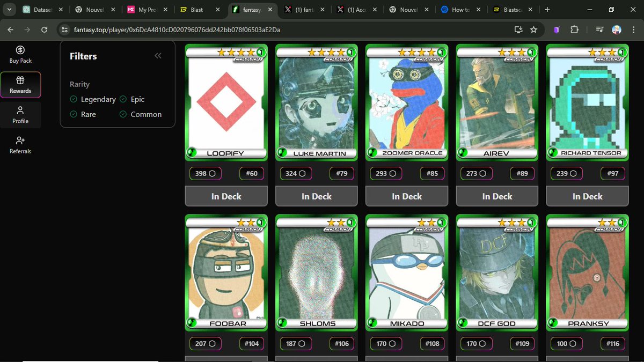The width and height of the screenshot is (644, 362).
Task: Open the Airev card image
Action: point(497,103)
